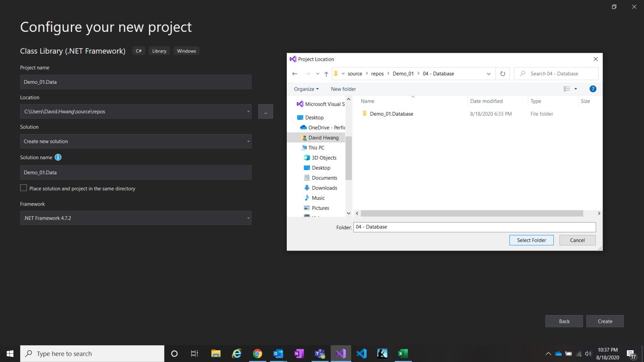The width and height of the screenshot is (644, 362).
Task: Open the Organize menu
Action: (306, 89)
